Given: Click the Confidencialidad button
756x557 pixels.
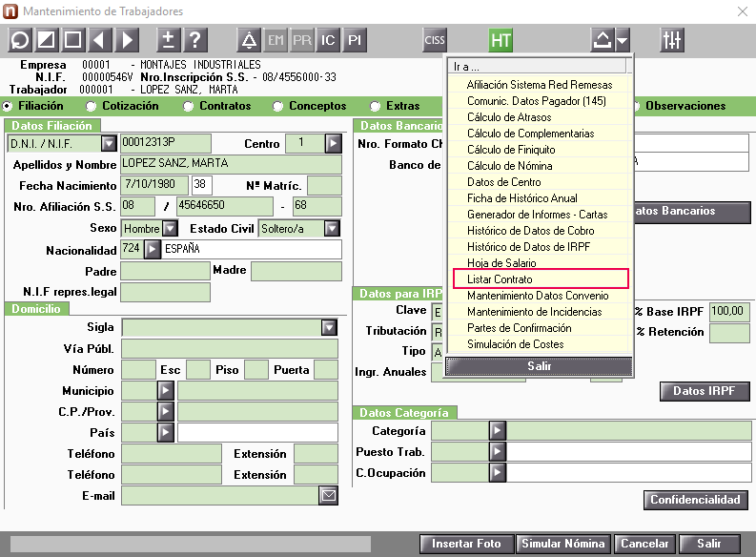Looking at the screenshot, I should click(695, 500).
